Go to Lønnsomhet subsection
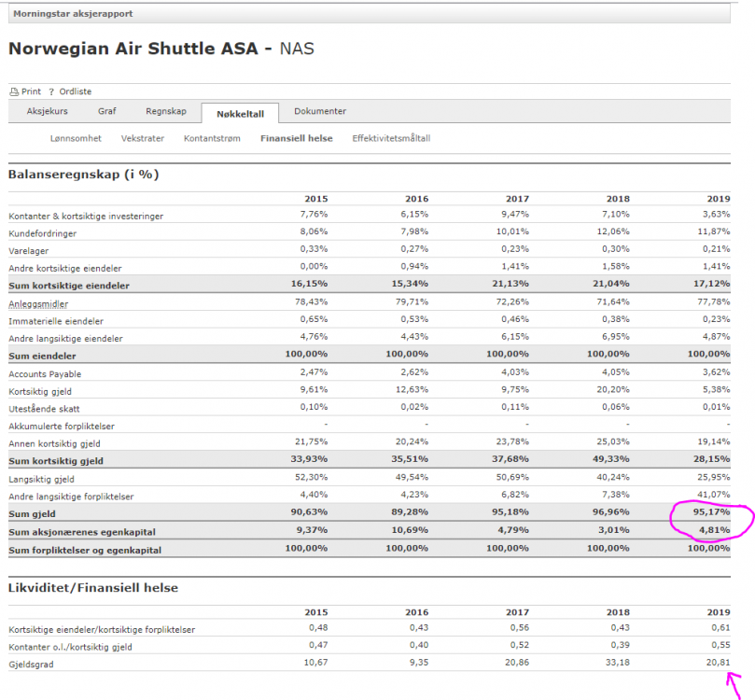This screenshot has width=755, height=700. (x=76, y=139)
